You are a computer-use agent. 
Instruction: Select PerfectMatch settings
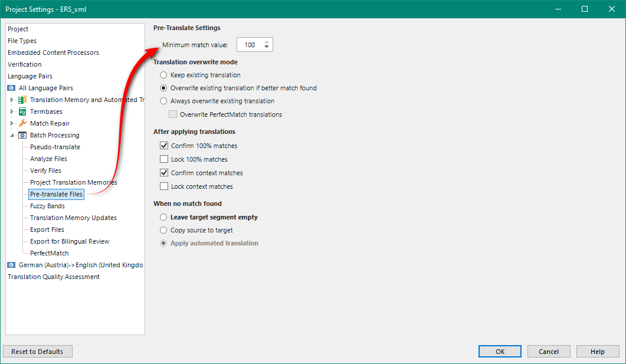click(49, 253)
